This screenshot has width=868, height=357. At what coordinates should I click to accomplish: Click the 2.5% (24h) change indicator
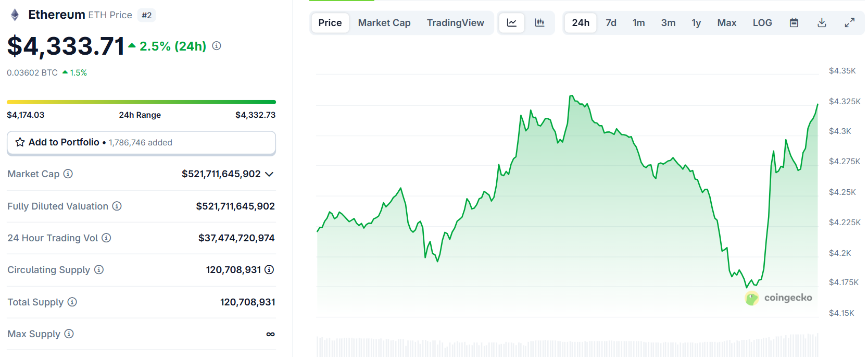(168, 46)
